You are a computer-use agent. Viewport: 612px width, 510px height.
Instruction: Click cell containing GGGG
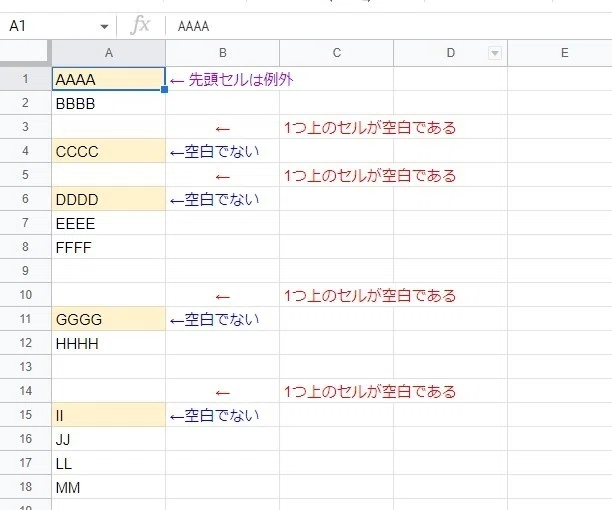click(109, 319)
